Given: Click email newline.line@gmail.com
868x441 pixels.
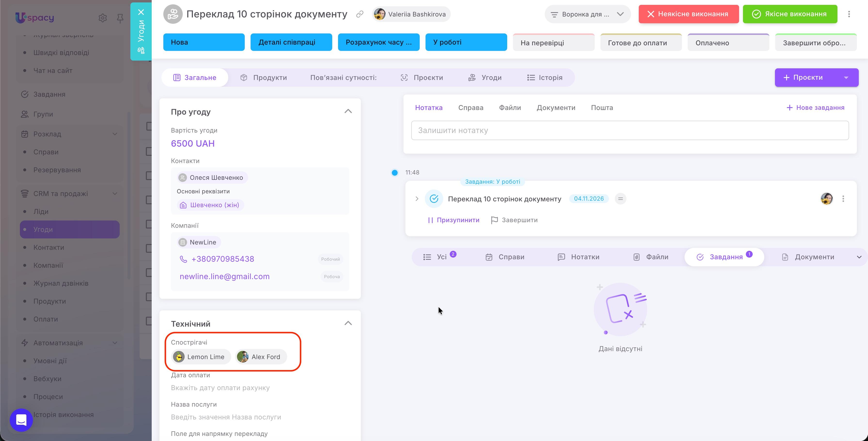Looking at the screenshot, I should click(x=224, y=276).
